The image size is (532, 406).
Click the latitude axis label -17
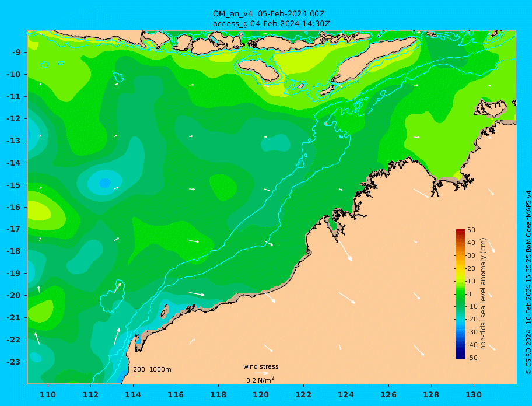click(15, 229)
